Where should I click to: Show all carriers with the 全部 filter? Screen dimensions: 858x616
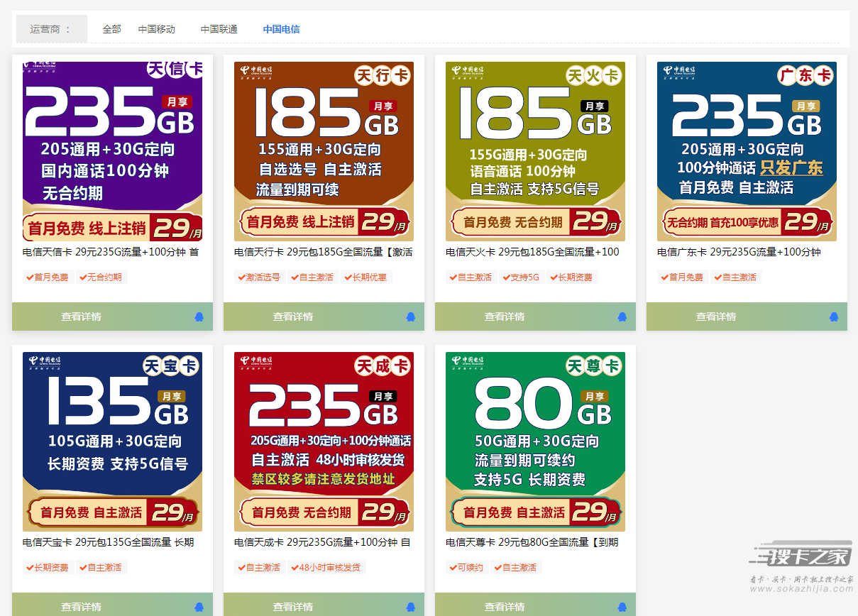tap(112, 29)
